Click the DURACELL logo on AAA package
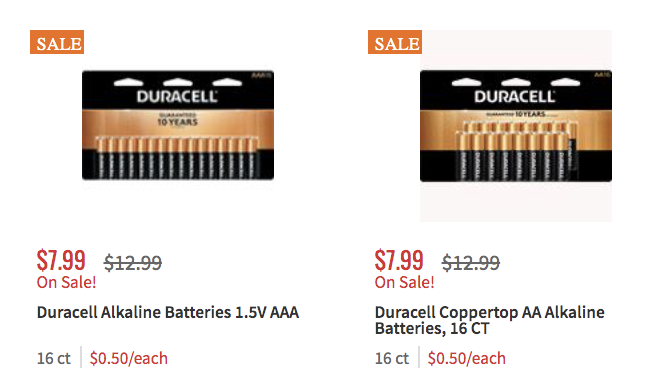Screen dimensions: 652x388 point(177,97)
